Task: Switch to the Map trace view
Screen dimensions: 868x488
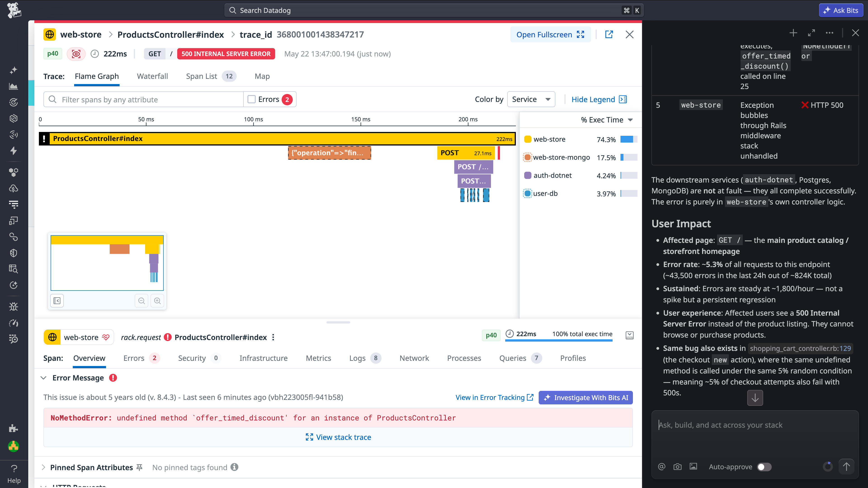Action: tap(262, 76)
